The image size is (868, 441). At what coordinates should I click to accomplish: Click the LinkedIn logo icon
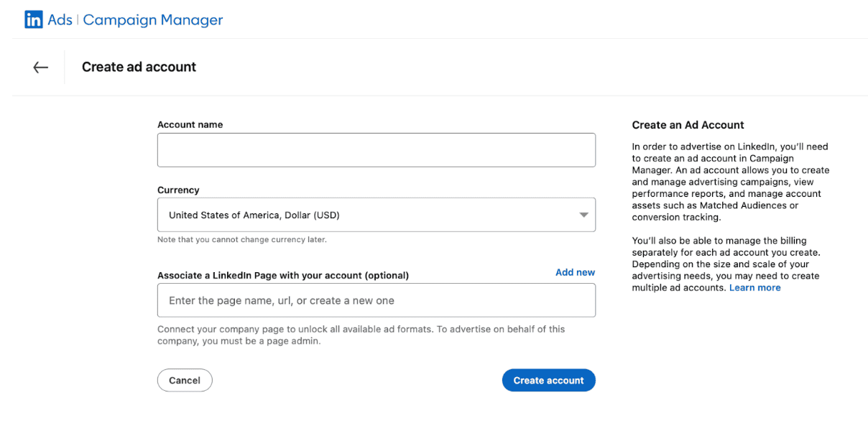pos(34,20)
